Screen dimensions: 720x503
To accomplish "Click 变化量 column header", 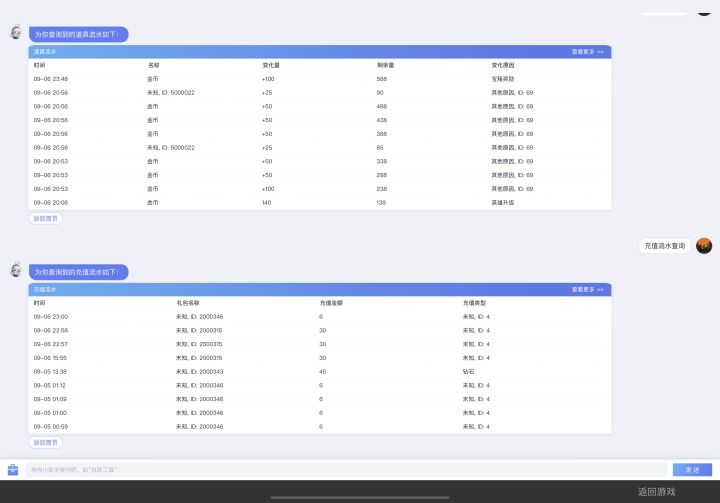I will pos(271,65).
